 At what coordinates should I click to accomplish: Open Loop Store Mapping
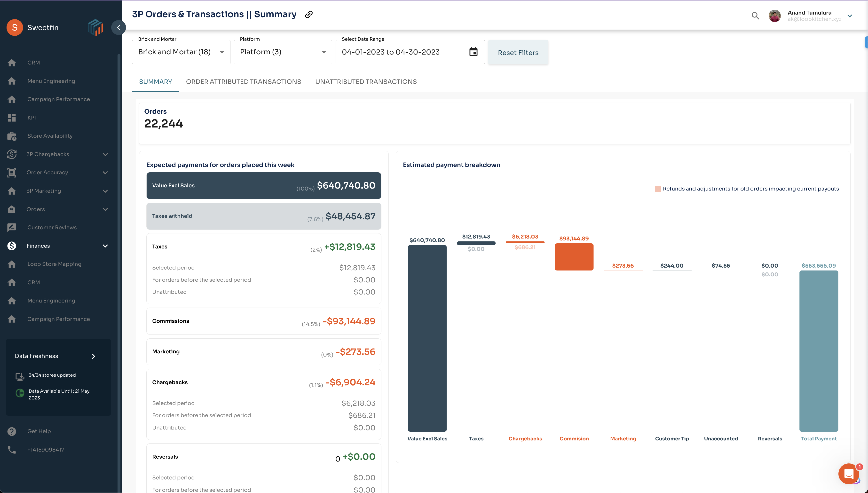coord(54,264)
